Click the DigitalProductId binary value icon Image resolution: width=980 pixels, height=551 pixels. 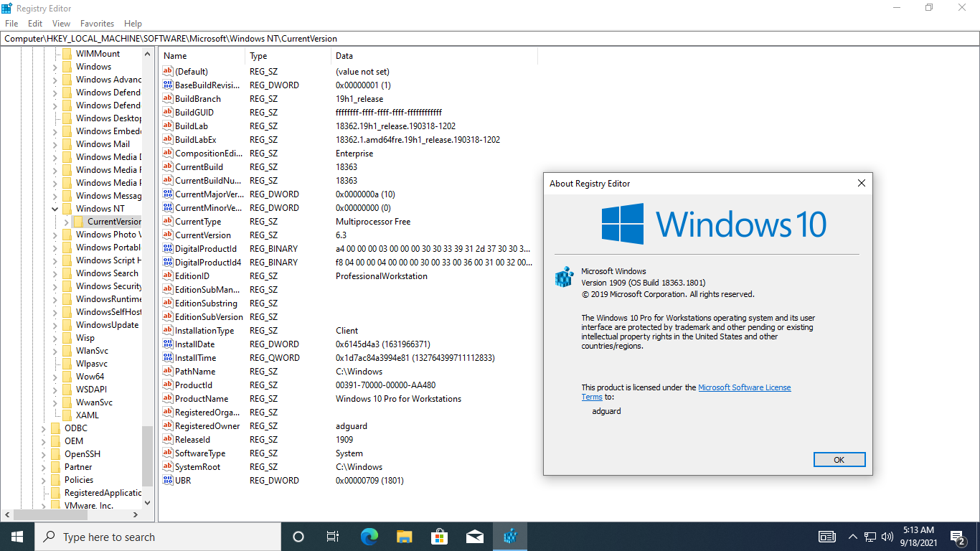point(168,248)
